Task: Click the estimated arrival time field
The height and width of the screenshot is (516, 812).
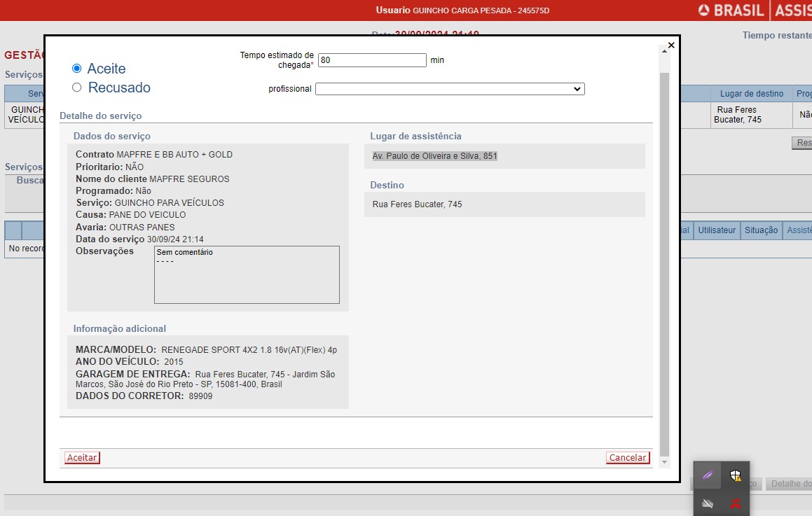Action: [x=372, y=60]
